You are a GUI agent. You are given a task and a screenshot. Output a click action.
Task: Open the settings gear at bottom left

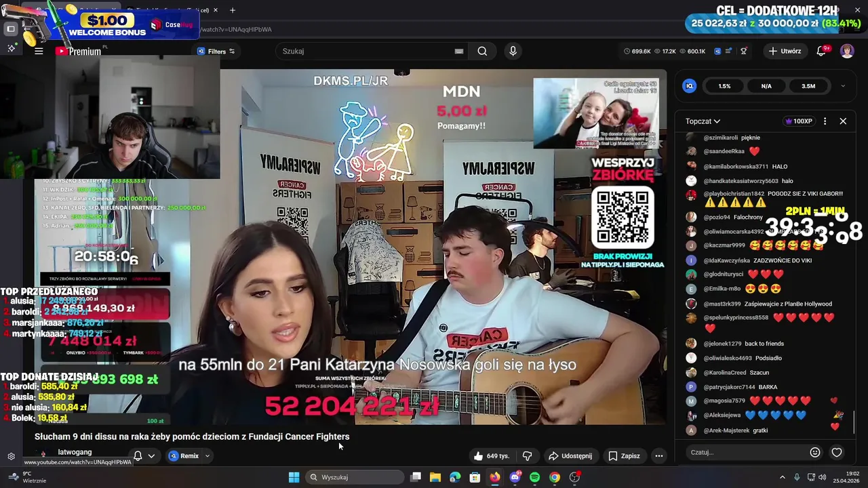(x=11, y=456)
